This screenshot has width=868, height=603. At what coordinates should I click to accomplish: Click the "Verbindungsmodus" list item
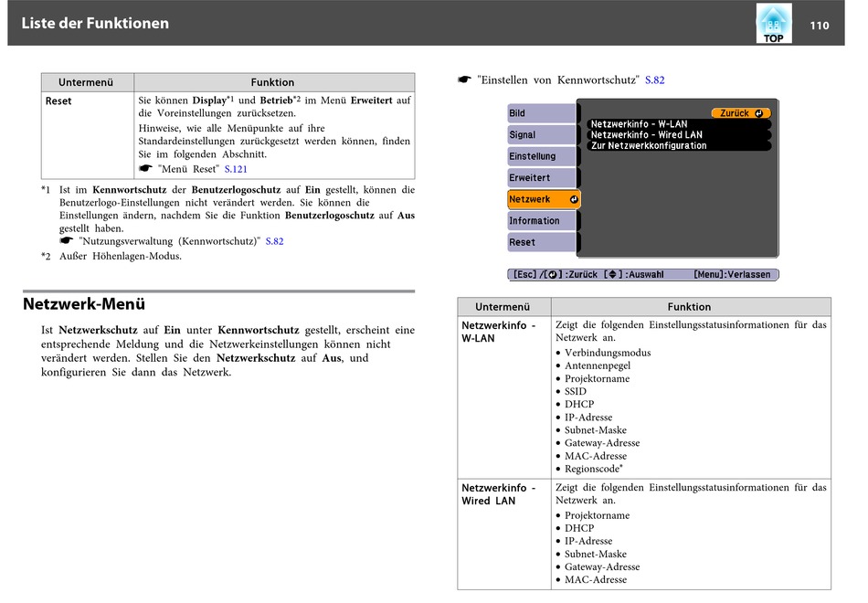608,353
